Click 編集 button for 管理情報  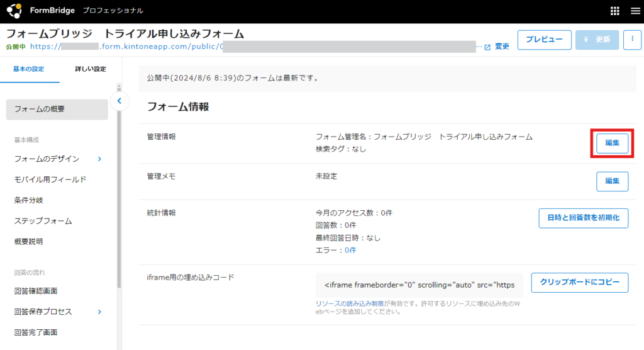[612, 143]
